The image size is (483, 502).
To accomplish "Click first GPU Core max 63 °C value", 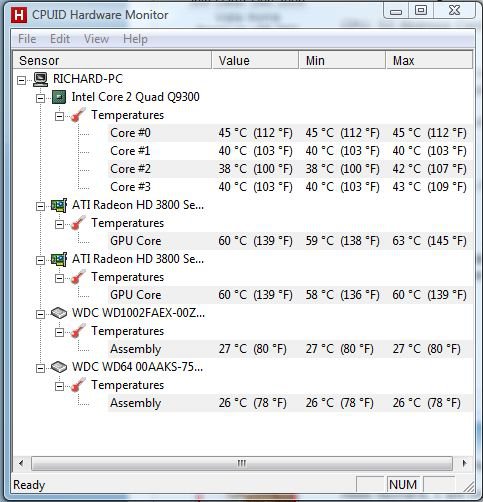I will pyautogui.click(x=429, y=241).
